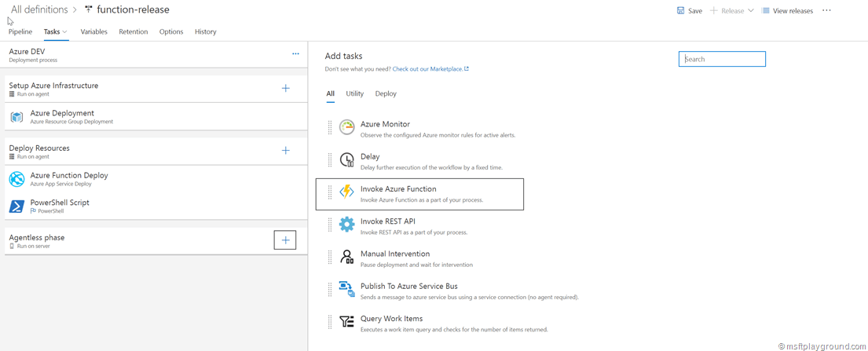Add a task to Setup Azure Infrastructure
Image resolution: width=868 pixels, height=351 pixels.
point(286,88)
